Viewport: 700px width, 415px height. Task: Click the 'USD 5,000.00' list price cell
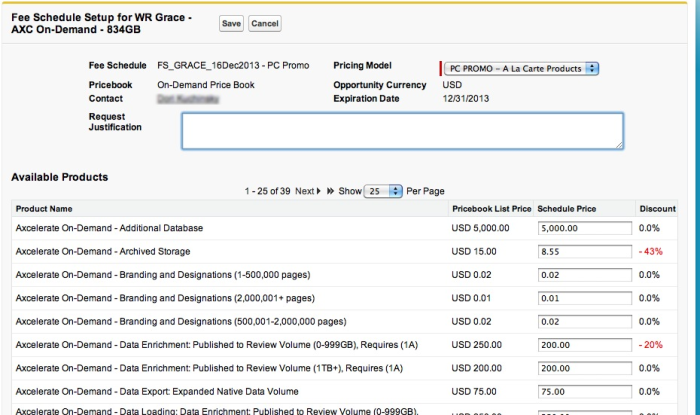pyautogui.click(x=480, y=228)
